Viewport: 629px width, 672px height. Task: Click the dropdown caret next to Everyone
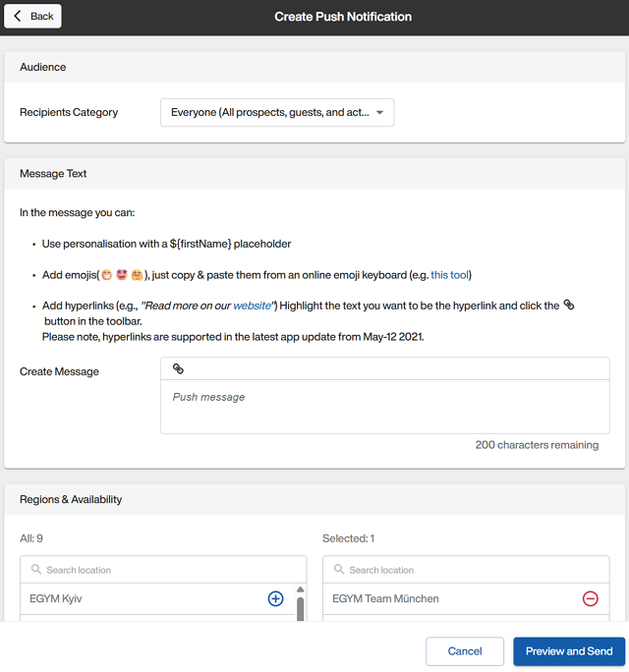(x=379, y=113)
